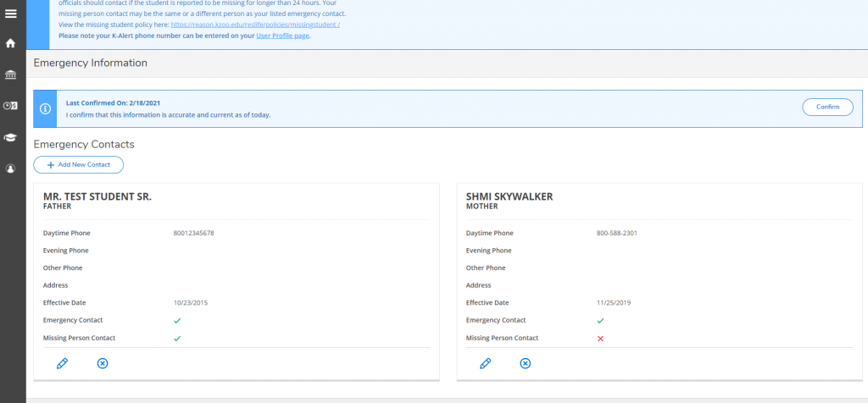Image resolution: width=868 pixels, height=403 pixels.
Task: Open the clock and dollar sidebar icon
Action: [x=11, y=106]
